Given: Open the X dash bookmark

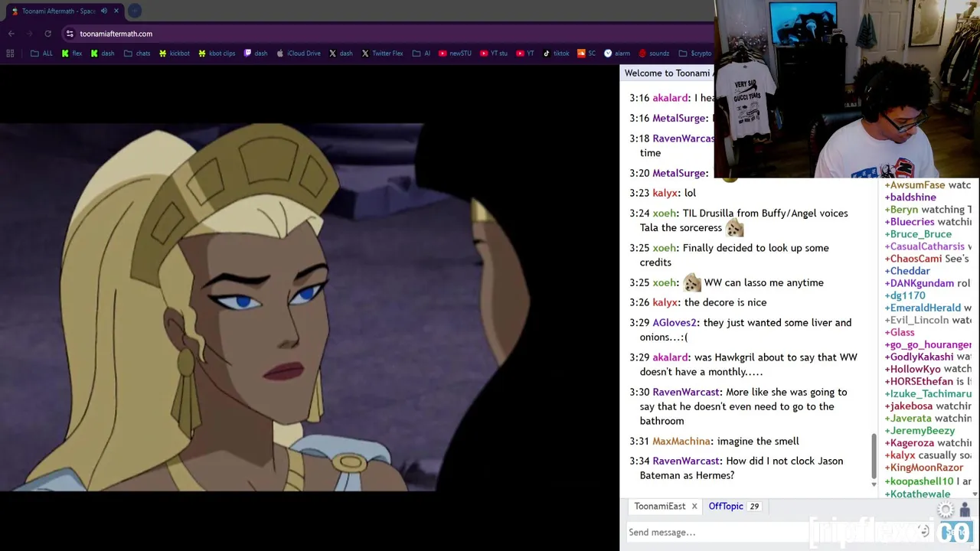Looking at the screenshot, I should click(x=341, y=54).
